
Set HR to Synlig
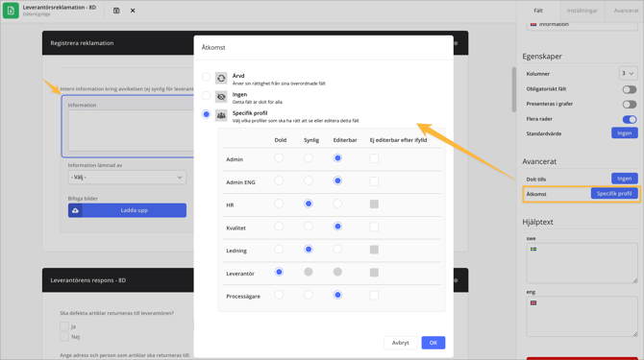pos(309,204)
